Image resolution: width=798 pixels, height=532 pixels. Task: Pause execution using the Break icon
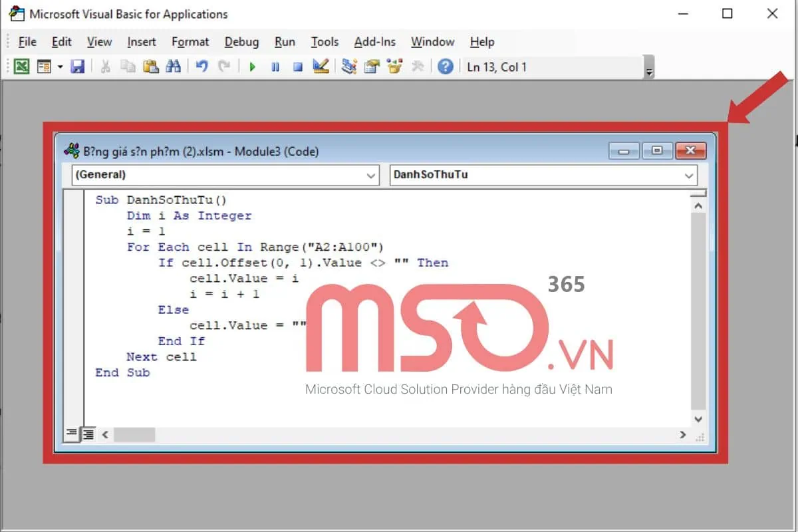pyautogui.click(x=275, y=66)
